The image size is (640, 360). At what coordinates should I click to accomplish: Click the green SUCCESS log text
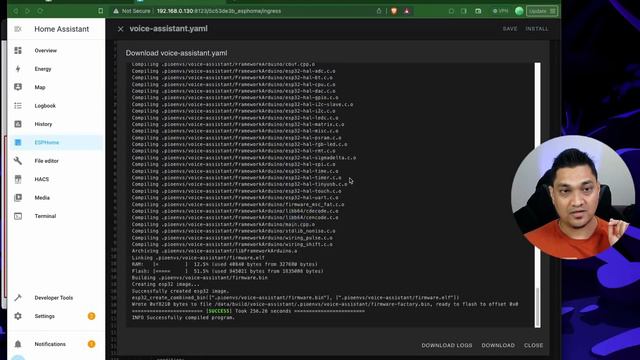pyautogui.click(x=219, y=311)
